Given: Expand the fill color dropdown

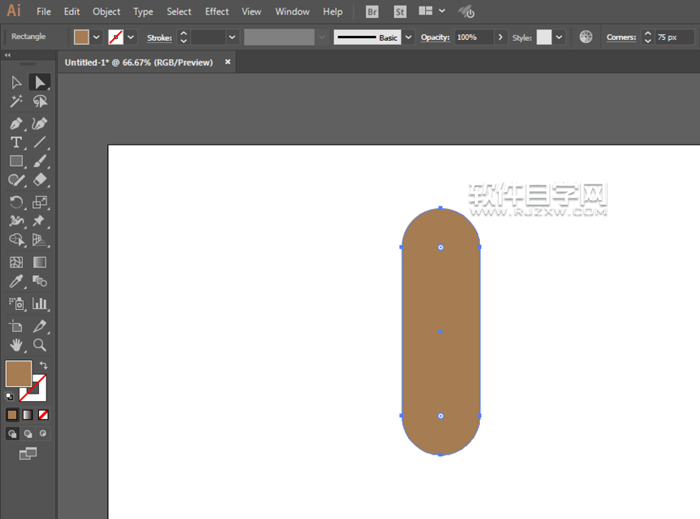Looking at the screenshot, I should coord(96,37).
